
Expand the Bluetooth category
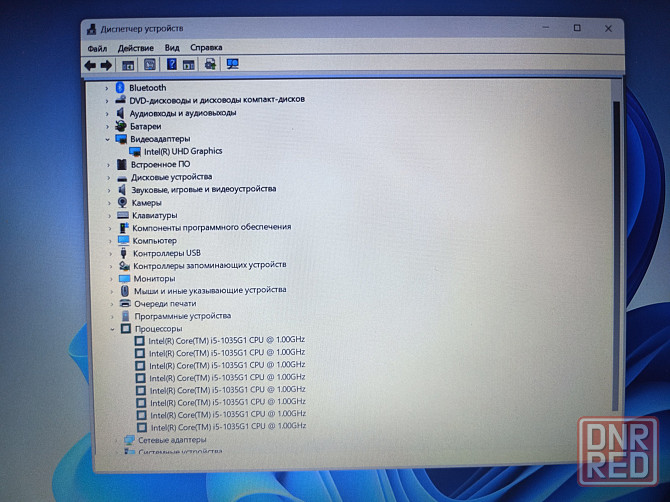pos(107,88)
